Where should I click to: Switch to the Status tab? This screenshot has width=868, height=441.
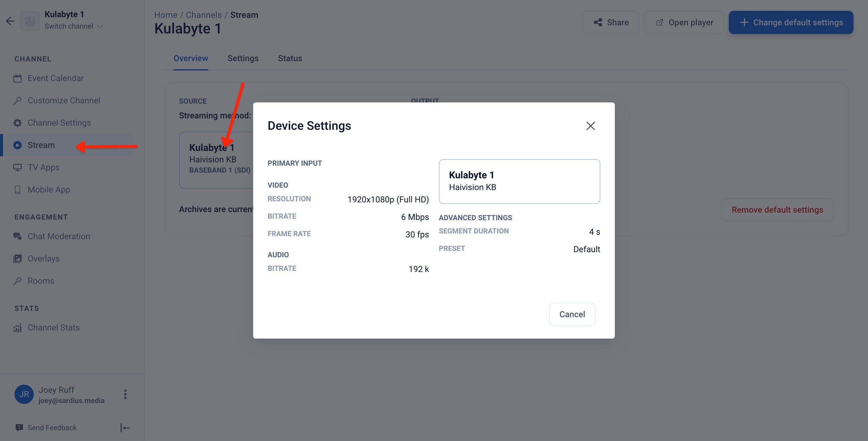(x=290, y=58)
